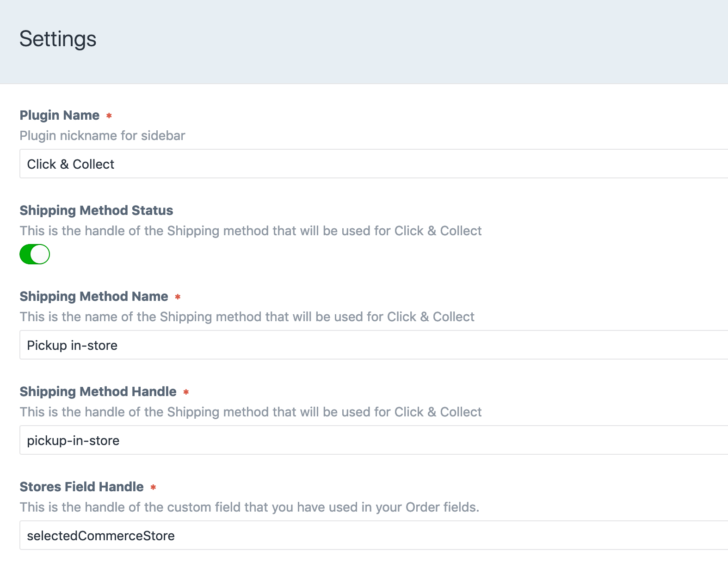Click the description under Shipping Method Handle
728x586 pixels.
(251, 412)
